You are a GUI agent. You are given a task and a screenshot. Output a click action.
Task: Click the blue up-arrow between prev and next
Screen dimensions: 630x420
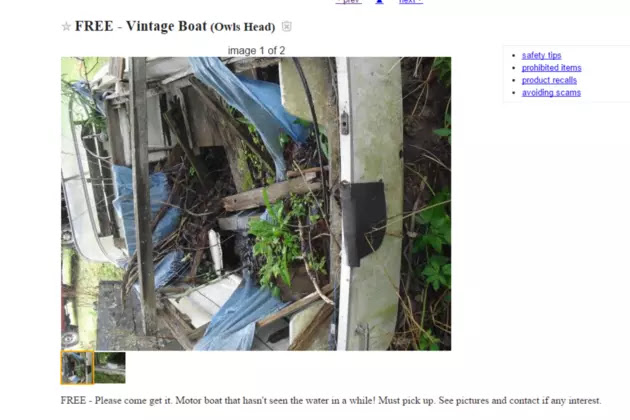point(379,2)
